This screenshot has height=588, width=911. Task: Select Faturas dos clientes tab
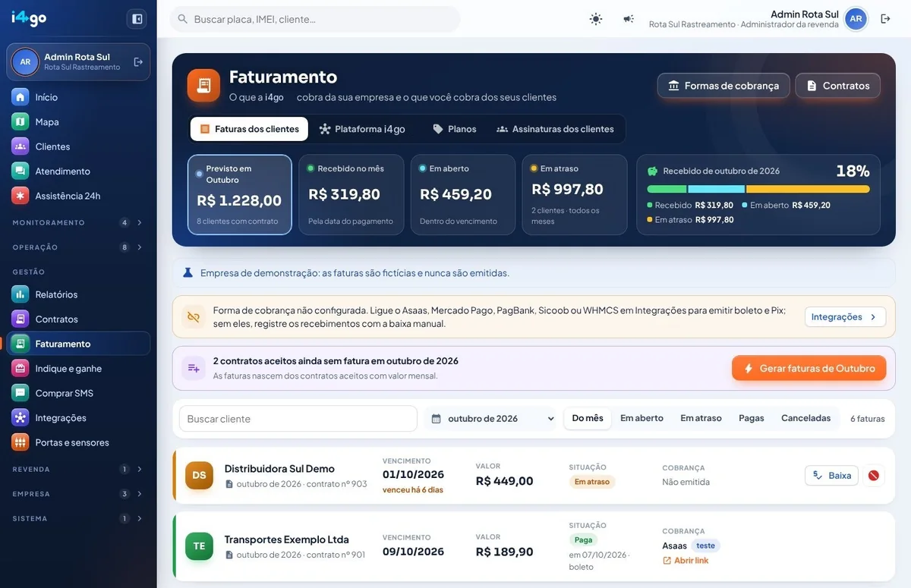point(249,129)
